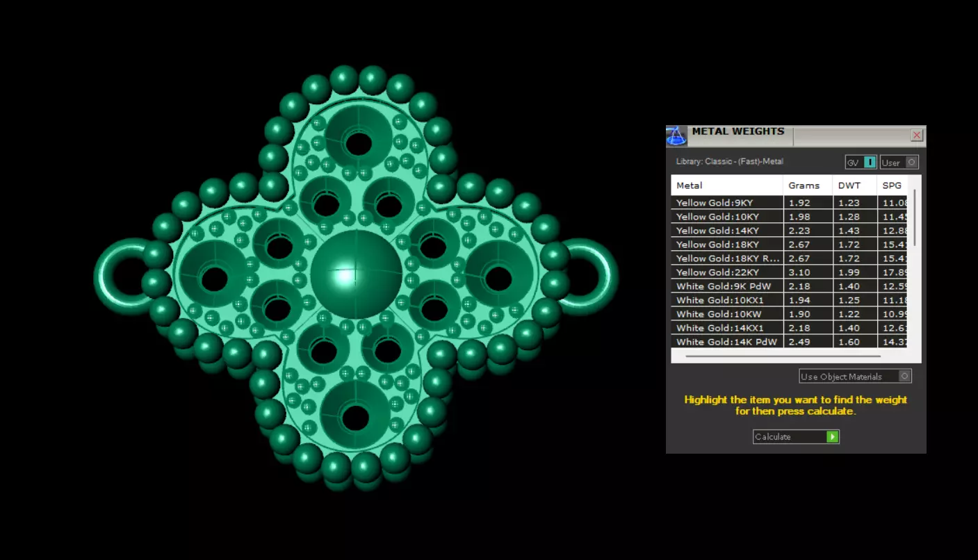This screenshot has width=978, height=560.
Task: Click the Metal Weights scale icon
Action: 676,136
